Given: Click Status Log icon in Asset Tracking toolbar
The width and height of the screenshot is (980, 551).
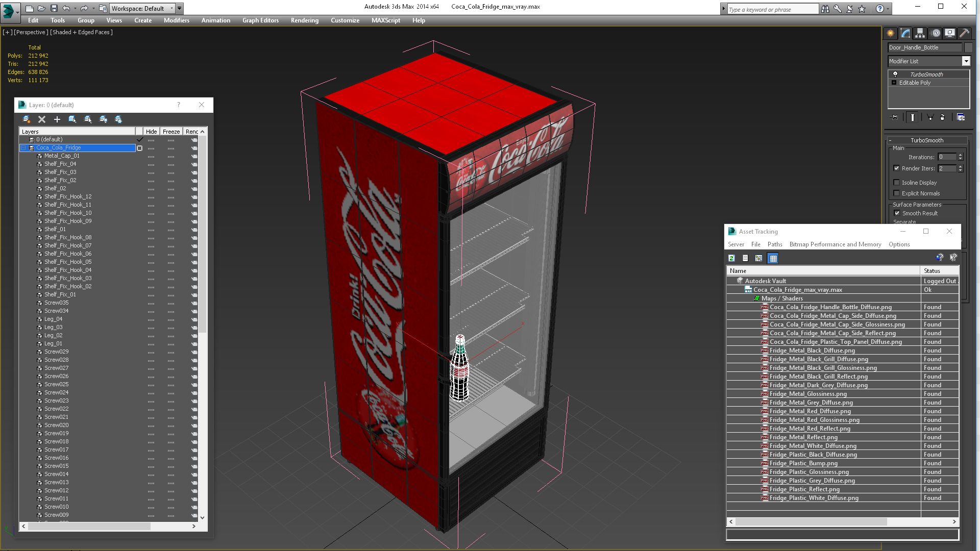Looking at the screenshot, I should coord(745,258).
